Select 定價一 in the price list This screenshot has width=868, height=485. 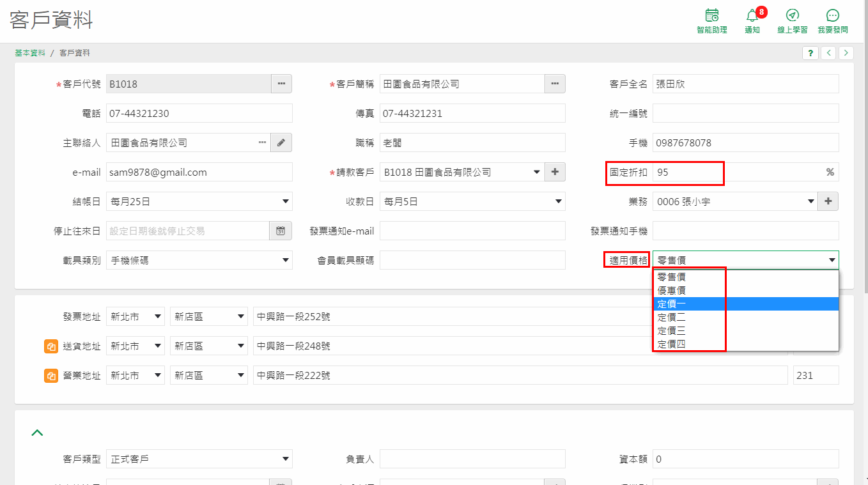pyautogui.click(x=746, y=304)
